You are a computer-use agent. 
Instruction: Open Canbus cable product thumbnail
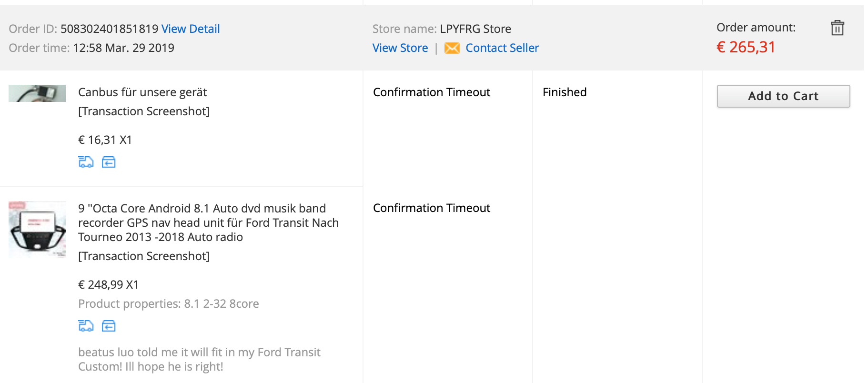tap(37, 93)
